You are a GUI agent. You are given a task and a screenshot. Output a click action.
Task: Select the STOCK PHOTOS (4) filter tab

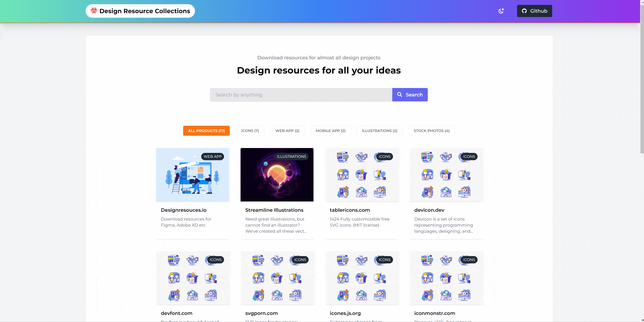432,131
